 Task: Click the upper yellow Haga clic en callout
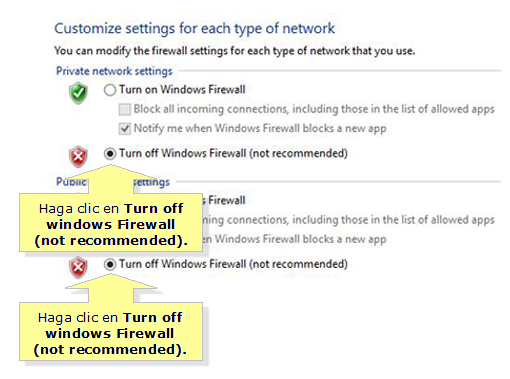coord(111,223)
